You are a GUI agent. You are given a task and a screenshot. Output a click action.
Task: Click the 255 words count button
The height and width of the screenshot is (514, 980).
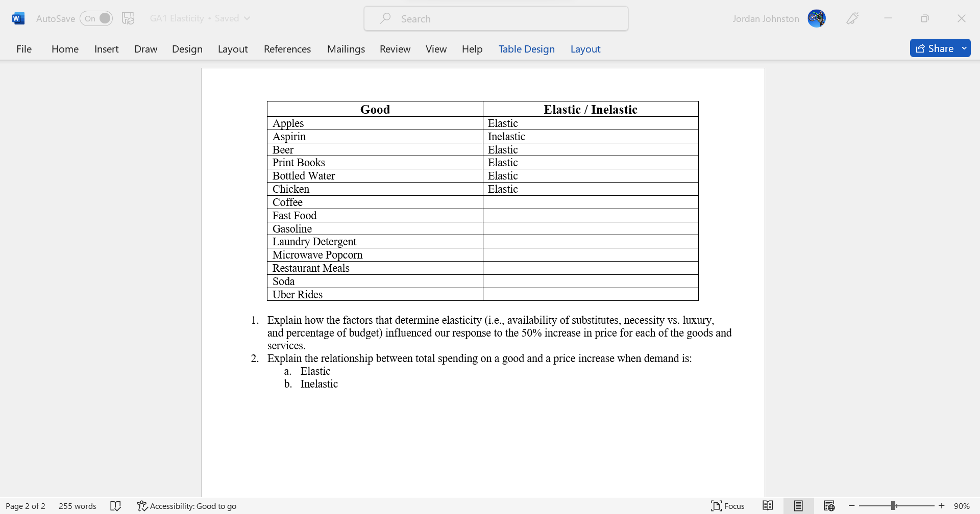tap(77, 505)
